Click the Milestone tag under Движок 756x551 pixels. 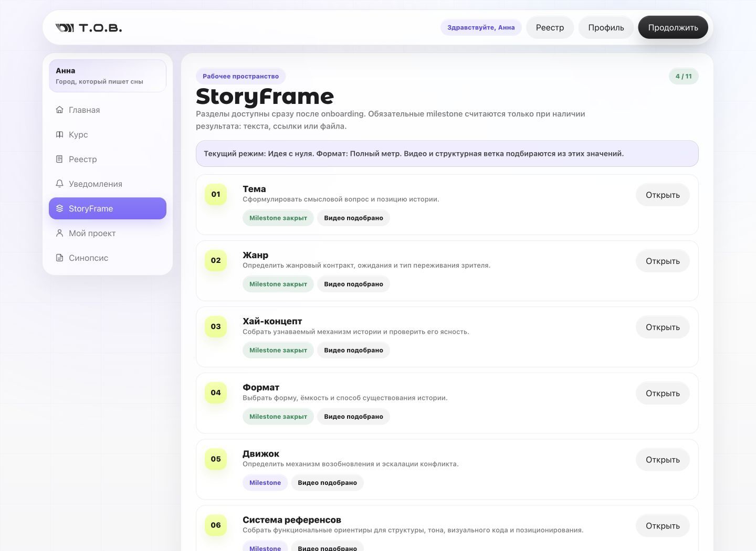click(x=265, y=482)
